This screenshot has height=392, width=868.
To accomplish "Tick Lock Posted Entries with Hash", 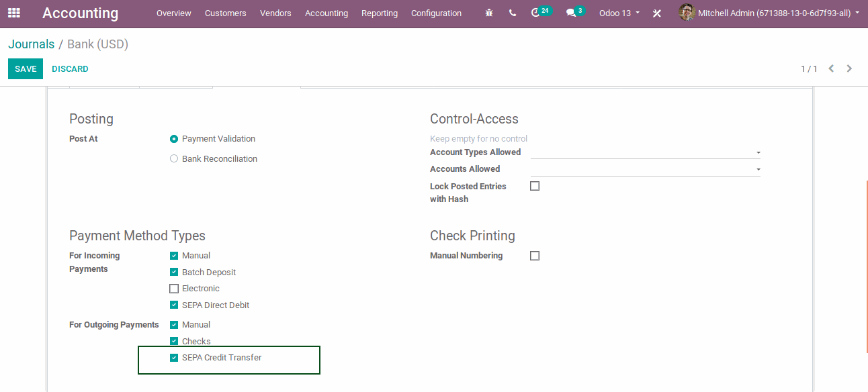I will tap(535, 186).
